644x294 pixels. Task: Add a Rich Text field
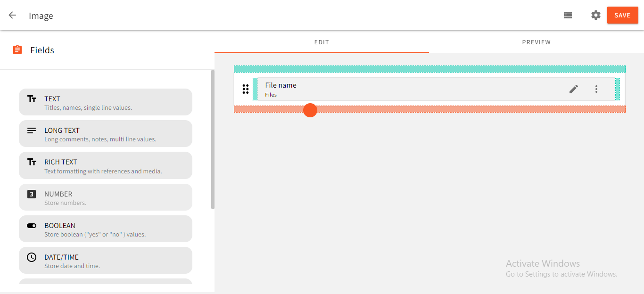(x=106, y=165)
